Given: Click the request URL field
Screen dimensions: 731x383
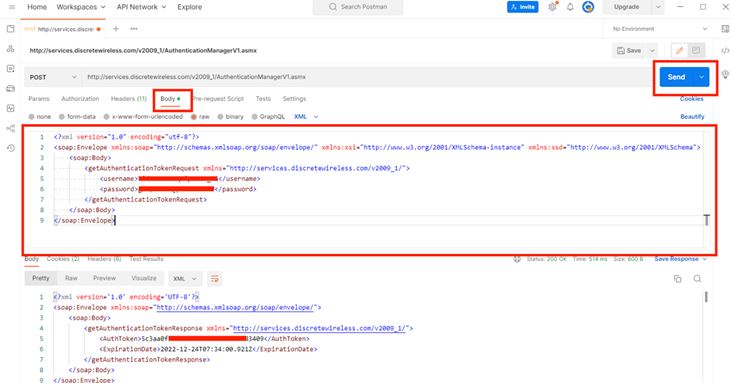Looking at the screenshot, I should click(367, 77).
